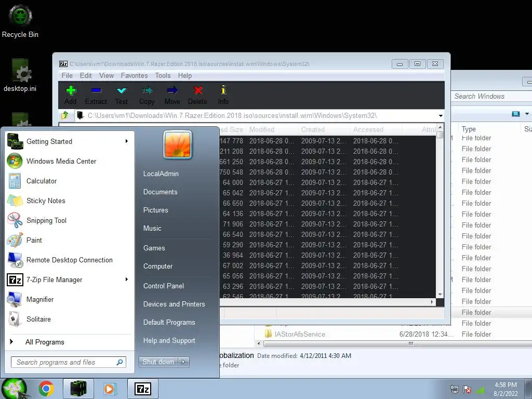The height and width of the screenshot is (399, 532).
Task: Open Devices and Printers
Action: [x=174, y=304]
